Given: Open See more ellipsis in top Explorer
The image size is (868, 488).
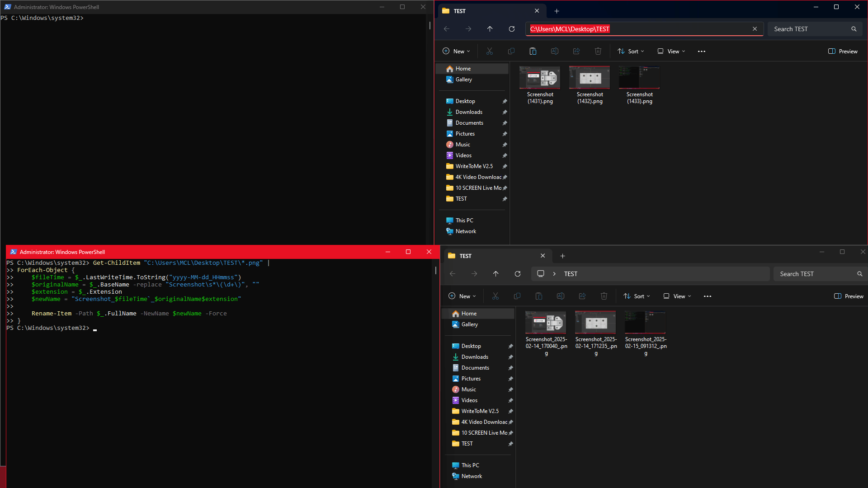Looking at the screenshot, I should tap(702, 52).
